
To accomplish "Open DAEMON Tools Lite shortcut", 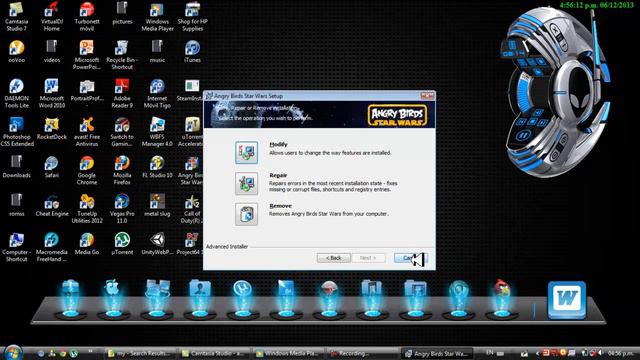I will (16, 93).
